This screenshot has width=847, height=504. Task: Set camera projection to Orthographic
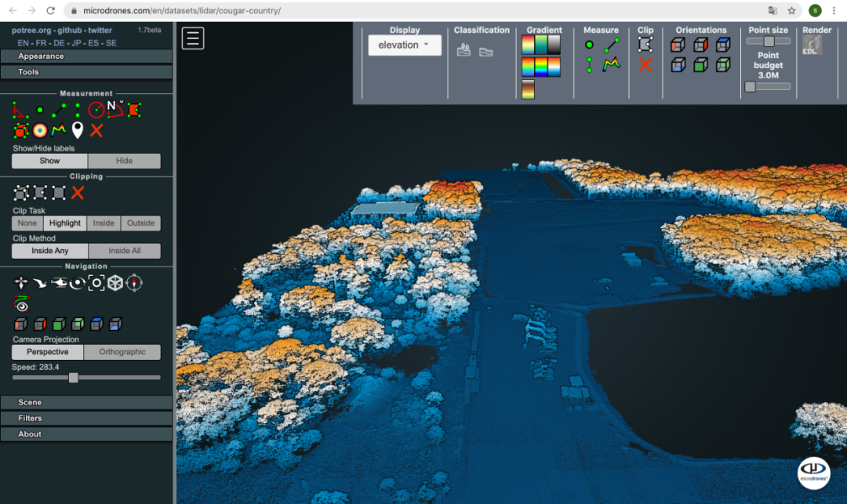click(122, 352)
